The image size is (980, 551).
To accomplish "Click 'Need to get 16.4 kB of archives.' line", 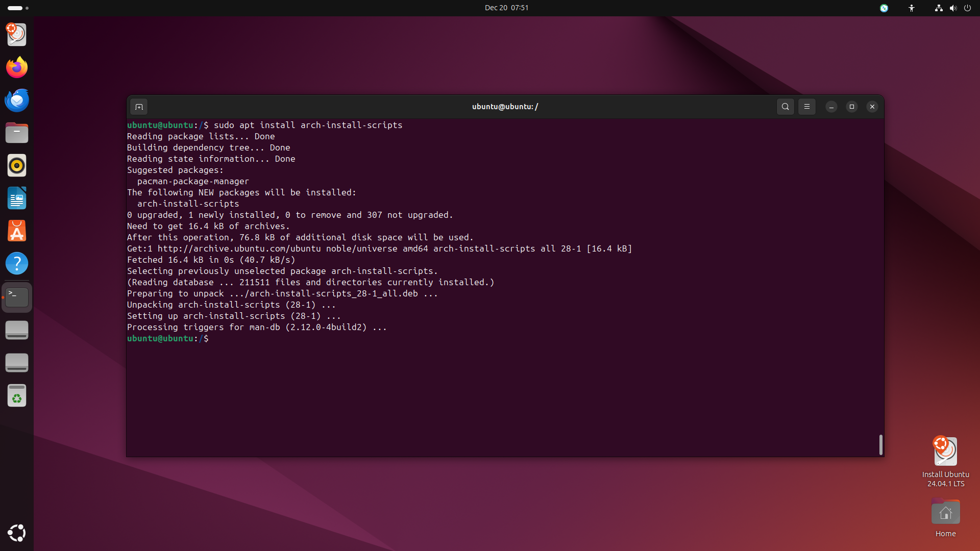I will coord(208,226).
